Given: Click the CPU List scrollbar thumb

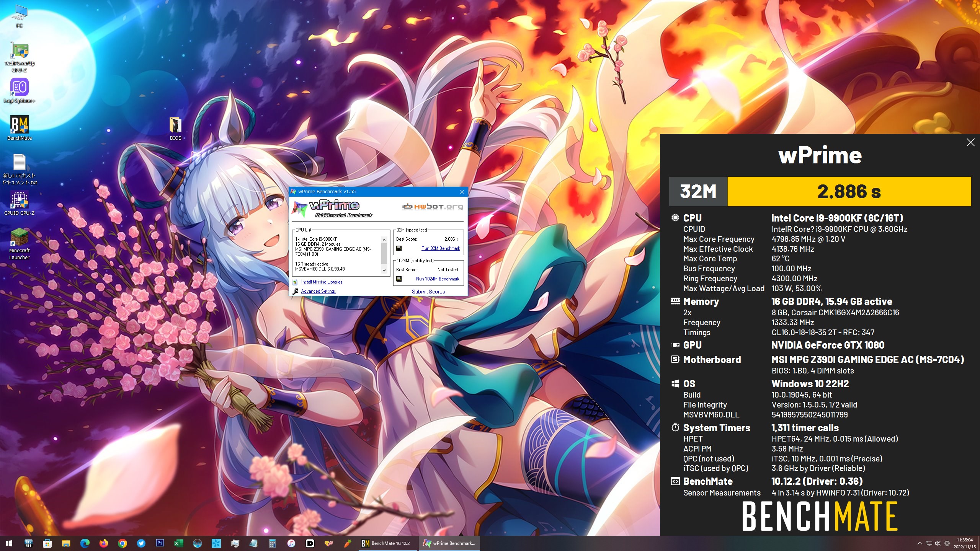Looking at the screenshot, I should point(384,253).
